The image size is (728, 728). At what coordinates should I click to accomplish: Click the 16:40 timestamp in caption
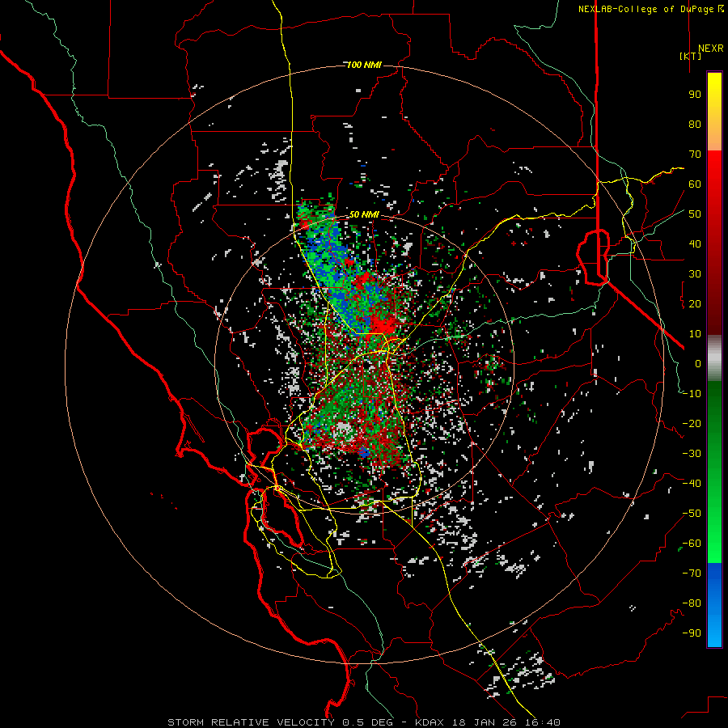(x=544, y=722)
